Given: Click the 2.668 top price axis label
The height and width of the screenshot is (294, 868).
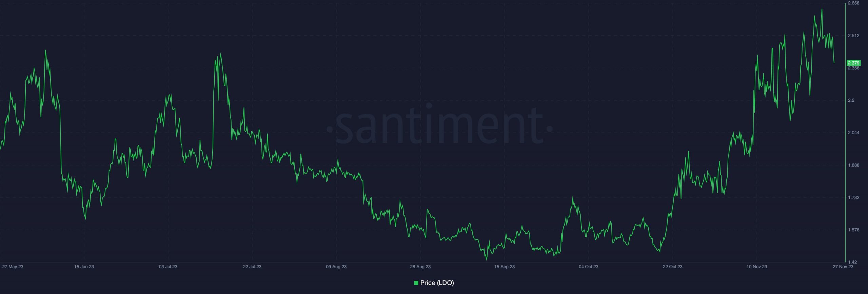Looking at the screenshot, I should pos(853,3).
